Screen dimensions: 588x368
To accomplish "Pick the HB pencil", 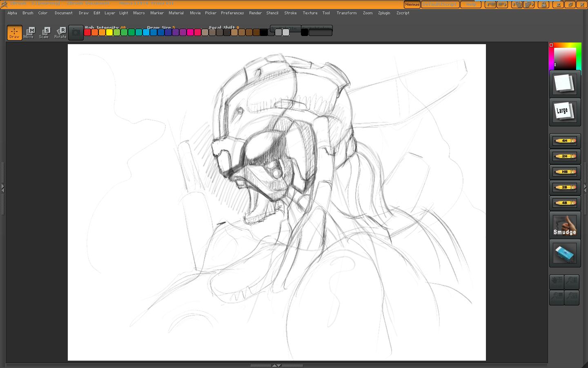I will click(565, 172).
